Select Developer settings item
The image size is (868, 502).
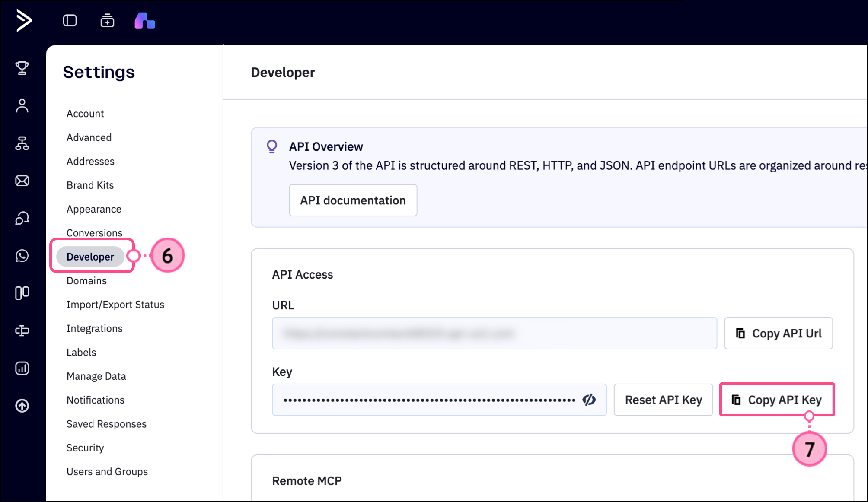tap(90, 257)
